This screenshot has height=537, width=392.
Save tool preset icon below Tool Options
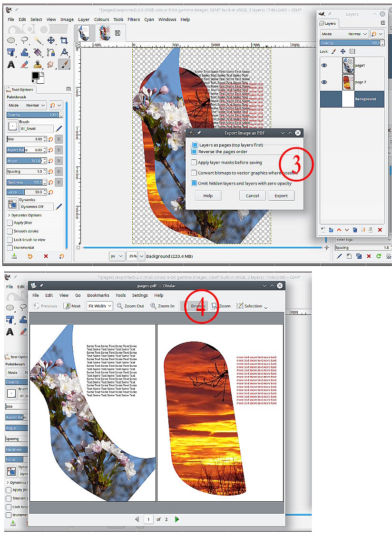coord(14,256)
